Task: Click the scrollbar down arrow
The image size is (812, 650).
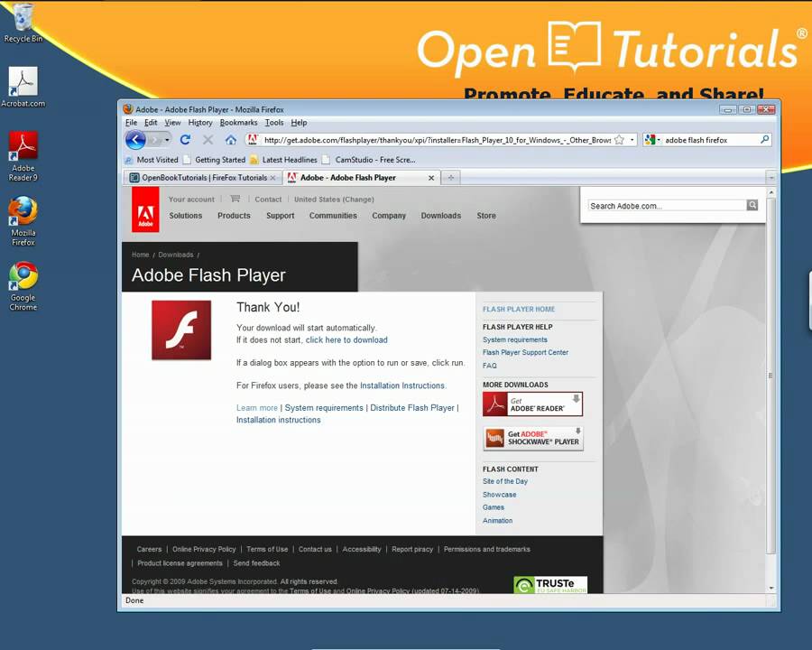Action: point(771,589)
